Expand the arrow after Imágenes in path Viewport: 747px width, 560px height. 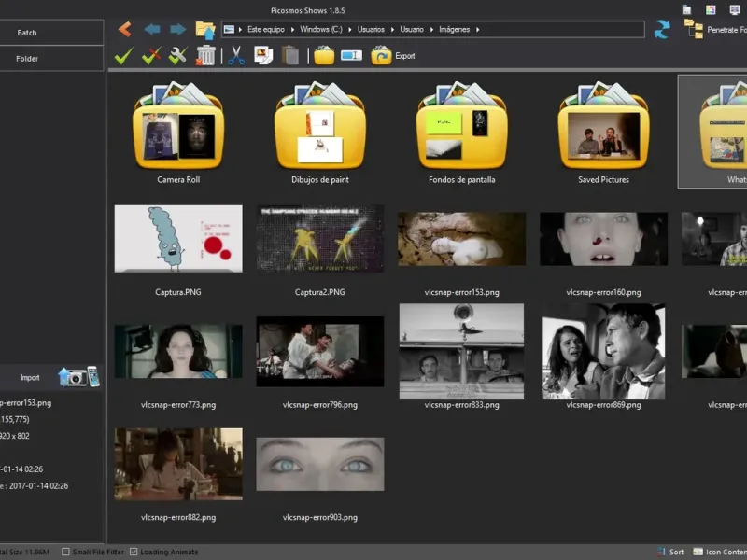(477, 30)
